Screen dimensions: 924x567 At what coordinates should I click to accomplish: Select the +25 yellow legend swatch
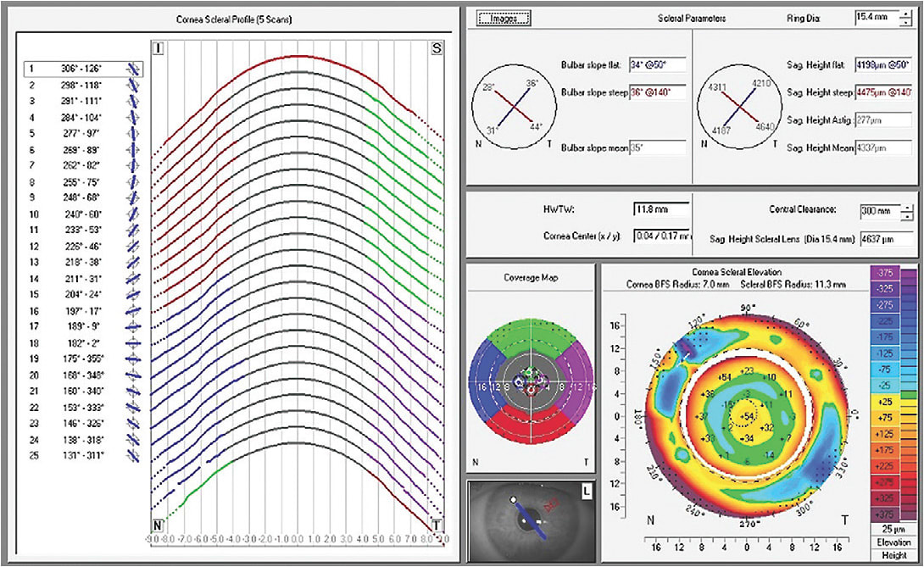click(x=885, y=402)
